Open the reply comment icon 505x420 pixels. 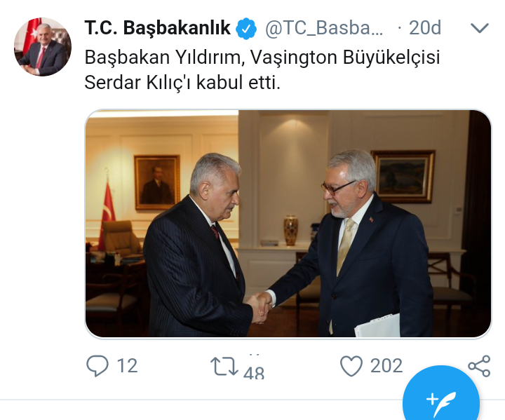[97, 365]
